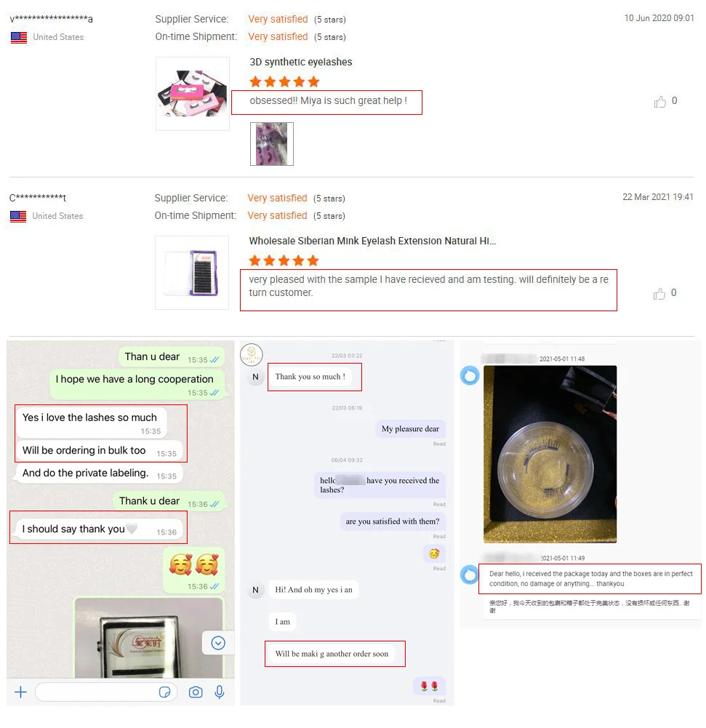The width and height of the screenshot is (706, 728).
Task: Click five-star rating on first review
Action: pos(284,82)
